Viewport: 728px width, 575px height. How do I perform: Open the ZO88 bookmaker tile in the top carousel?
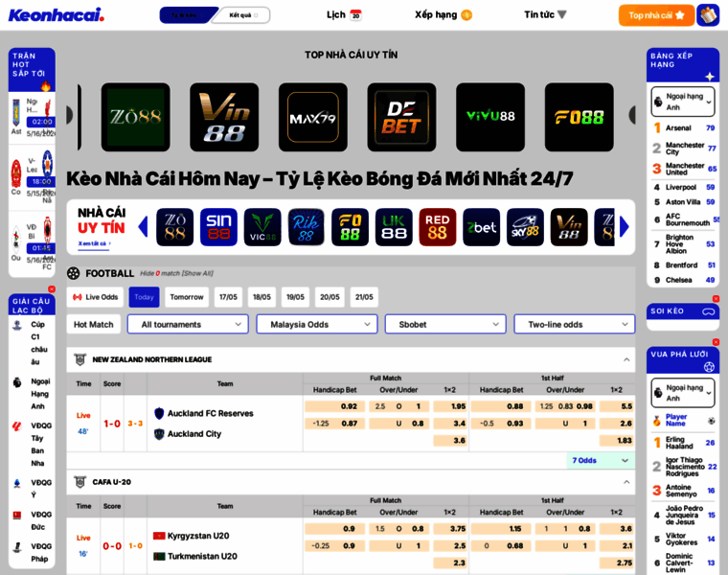coord(136,117)
